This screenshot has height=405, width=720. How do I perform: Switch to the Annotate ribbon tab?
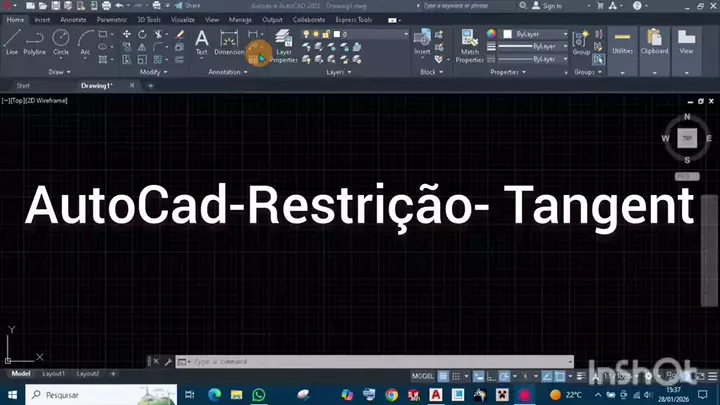pyautogui.click(x=73, y=19)
